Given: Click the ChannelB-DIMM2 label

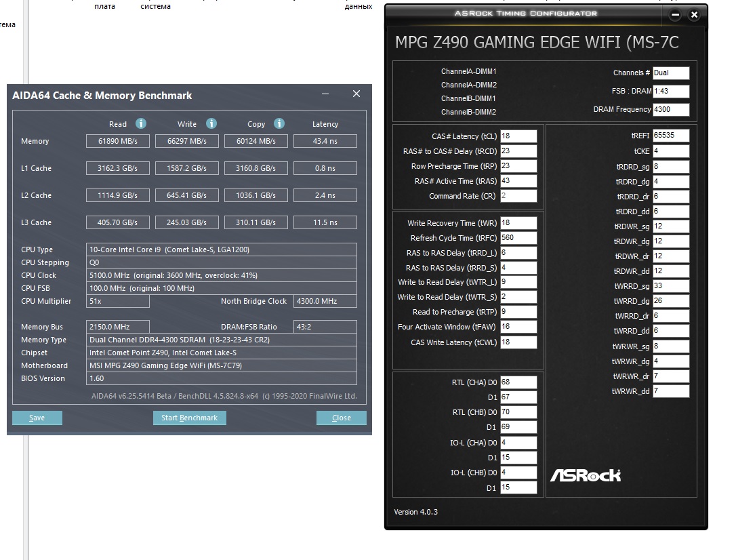Looking at the screenshot, I should 468,112.
